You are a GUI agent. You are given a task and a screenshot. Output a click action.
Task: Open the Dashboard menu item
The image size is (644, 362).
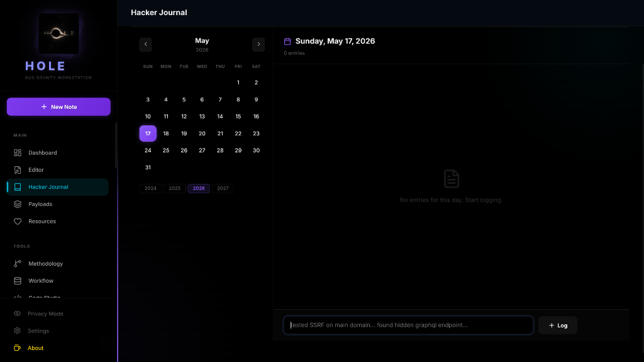[57, 152]
